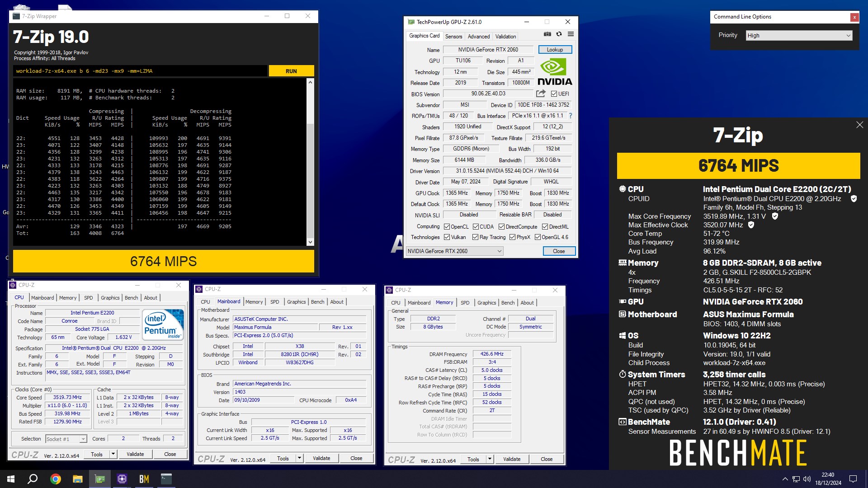Image resolution: width=868 pixels, height=488 pixels.
Task: Click the GPU-Z screenshot camera icon
Action: pos(547,34)
